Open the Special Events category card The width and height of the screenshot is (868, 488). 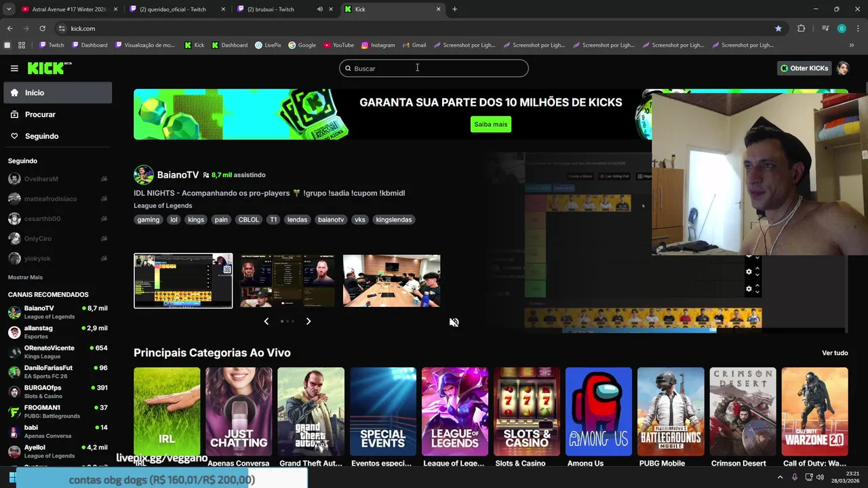click(383, 411)
